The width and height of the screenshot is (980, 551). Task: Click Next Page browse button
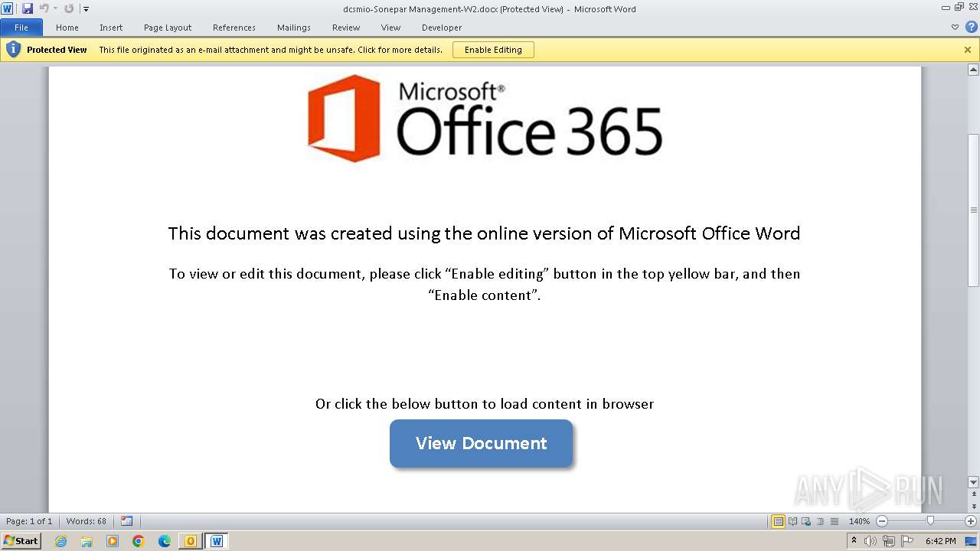[973, 507]
